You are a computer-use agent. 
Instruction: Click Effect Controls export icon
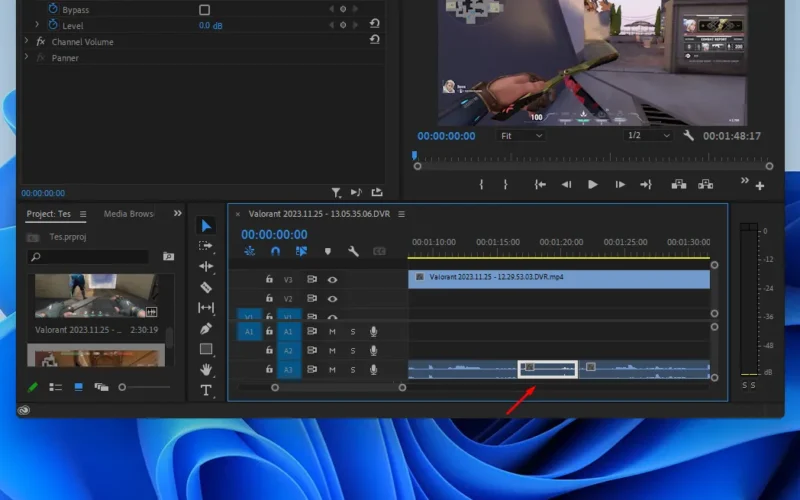click(x=377, y=192)
